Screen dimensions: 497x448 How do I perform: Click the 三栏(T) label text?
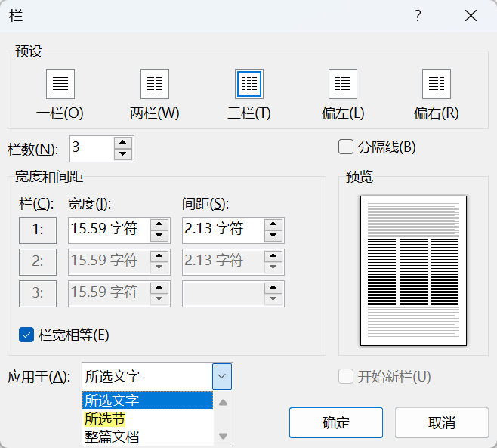tap(249, 113)
